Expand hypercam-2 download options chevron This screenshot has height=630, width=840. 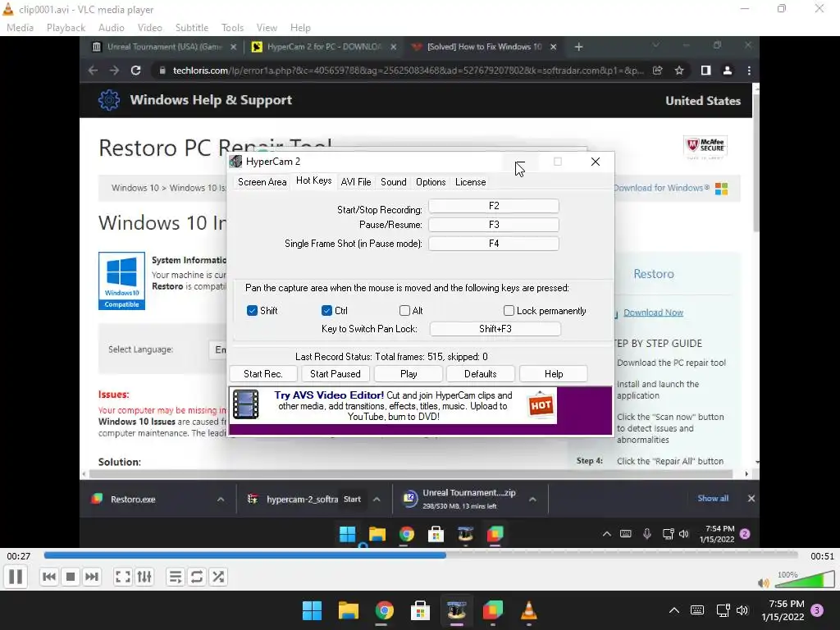377,500
